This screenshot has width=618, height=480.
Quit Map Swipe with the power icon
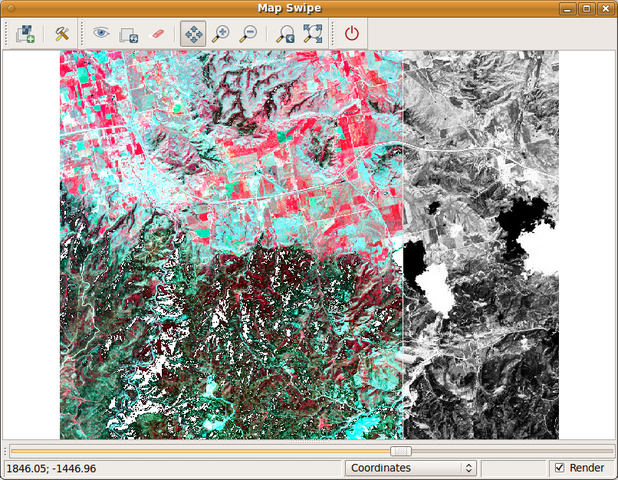click(351, 33)
